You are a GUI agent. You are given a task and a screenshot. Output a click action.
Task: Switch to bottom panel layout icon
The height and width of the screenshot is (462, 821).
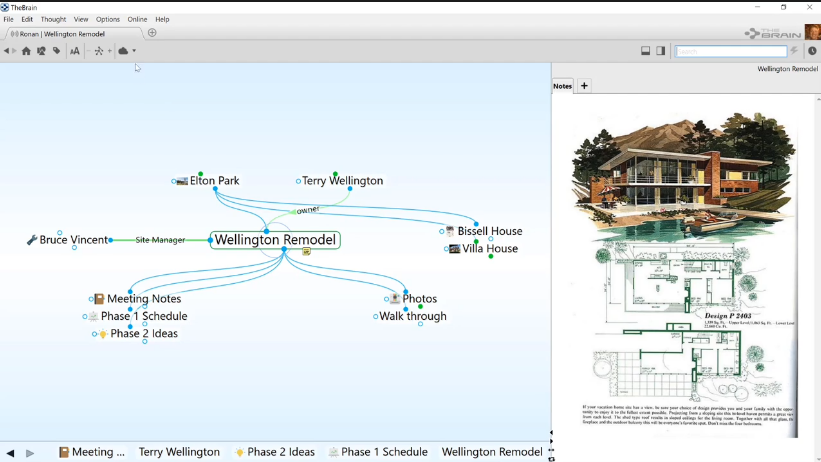coord(646,51)
